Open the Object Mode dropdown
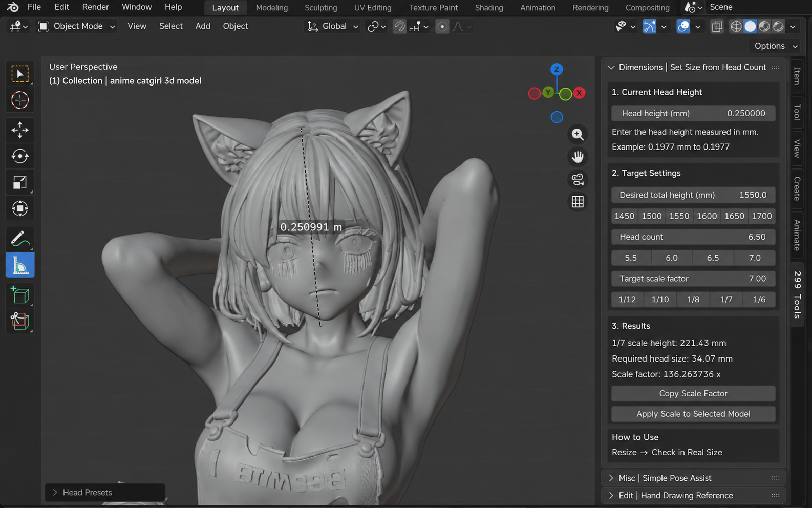Screen dimensions: 812x508 pyautogui.click(x=77, y=26)
